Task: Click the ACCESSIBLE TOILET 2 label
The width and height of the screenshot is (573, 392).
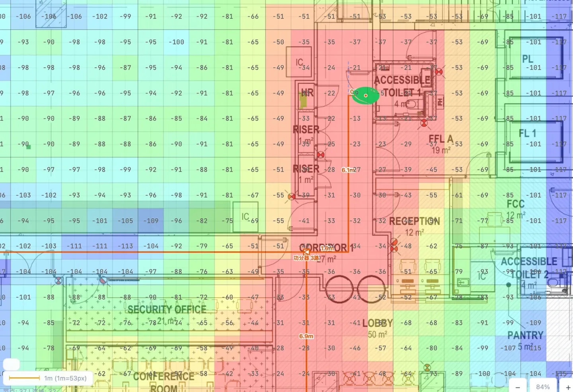Action: 529,268
